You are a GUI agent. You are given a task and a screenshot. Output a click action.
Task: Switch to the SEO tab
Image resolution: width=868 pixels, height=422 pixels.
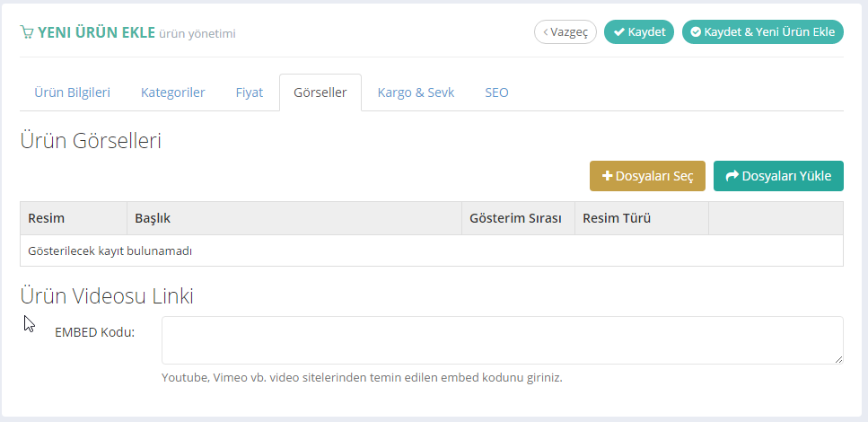coord(496,92)
